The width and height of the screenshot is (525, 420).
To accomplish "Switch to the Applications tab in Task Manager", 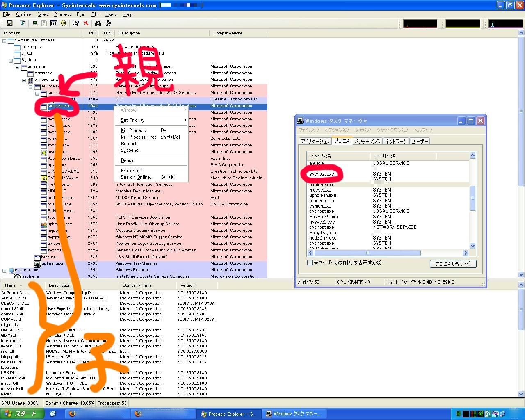I will 315,141.
